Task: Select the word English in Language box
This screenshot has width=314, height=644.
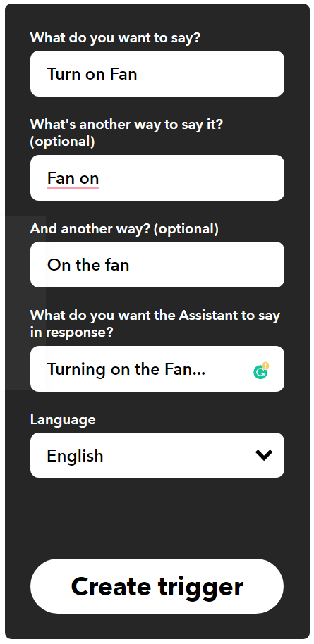Action: [75, 456]
